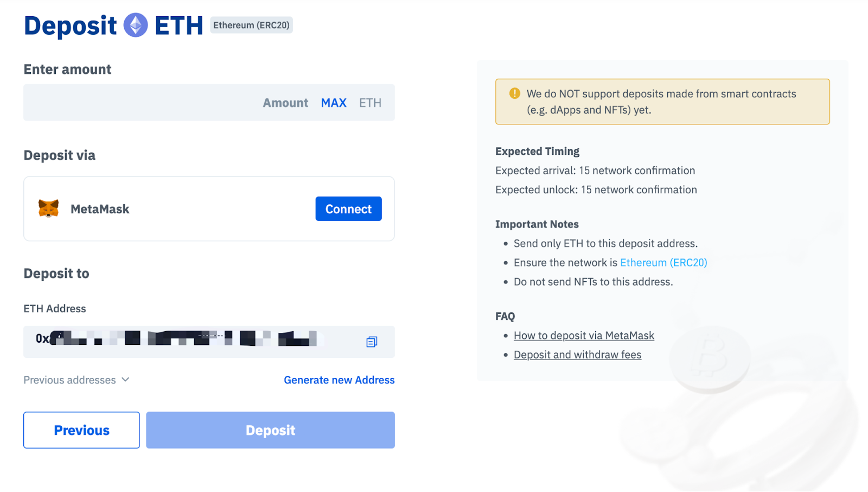Click the smart contracts warning banner
868x492 pixels.
[662, 102]
